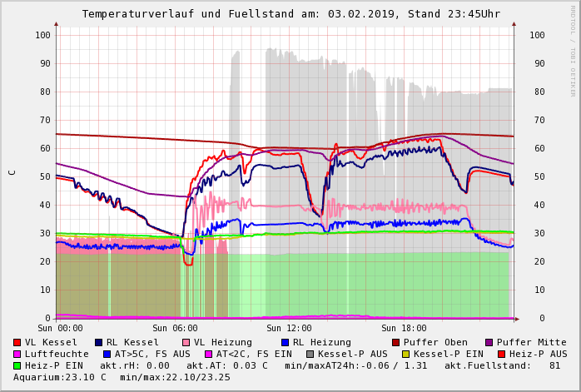Click the 'Sun 00:00' x-axis time label
The width and height of the screenshot is (581, 392).
(61, 329)
